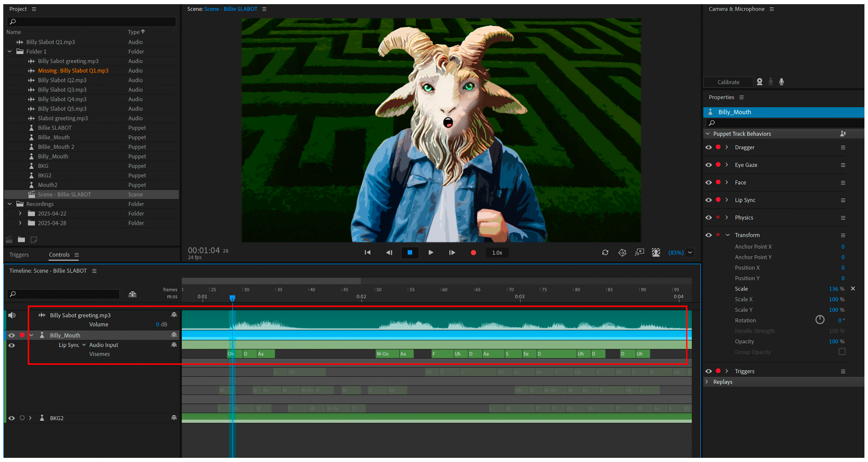This screenshot has width=868, height=462.
Task: Toggle camera input icon beside Calibrate
Action: [760, 82]
